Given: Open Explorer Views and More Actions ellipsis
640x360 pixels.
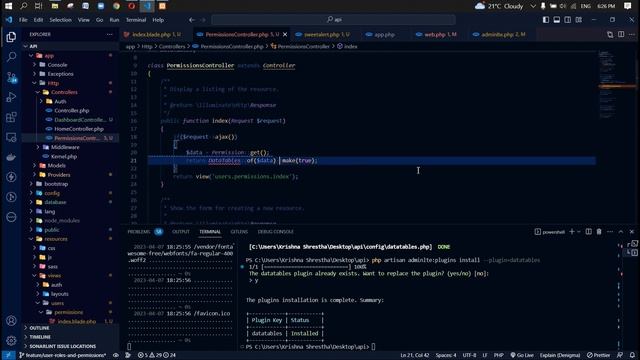Looking at the screenshot, I should pyautogui.click(x=109, y=35).
